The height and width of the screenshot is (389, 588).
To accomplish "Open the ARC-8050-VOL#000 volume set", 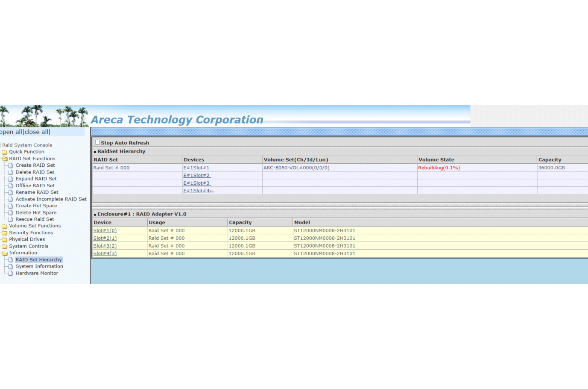I will coord(296,168).
